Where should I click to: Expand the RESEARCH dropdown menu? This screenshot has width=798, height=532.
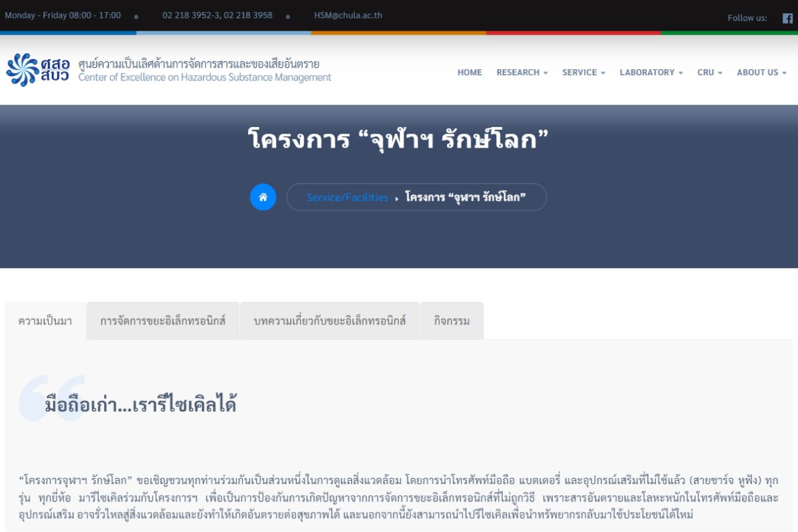tap(522, 72)
